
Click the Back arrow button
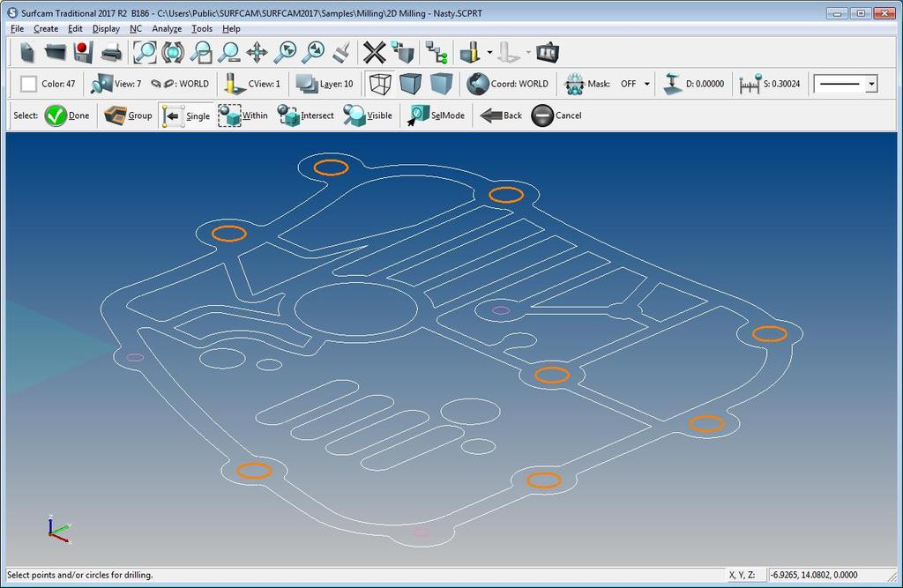click(x=501, y=115)
